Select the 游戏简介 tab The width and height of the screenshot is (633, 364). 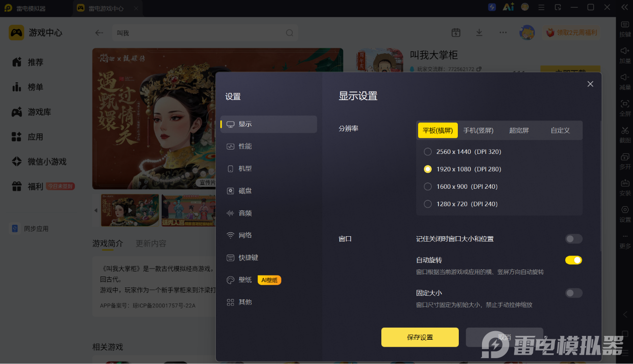click(108, 243)
